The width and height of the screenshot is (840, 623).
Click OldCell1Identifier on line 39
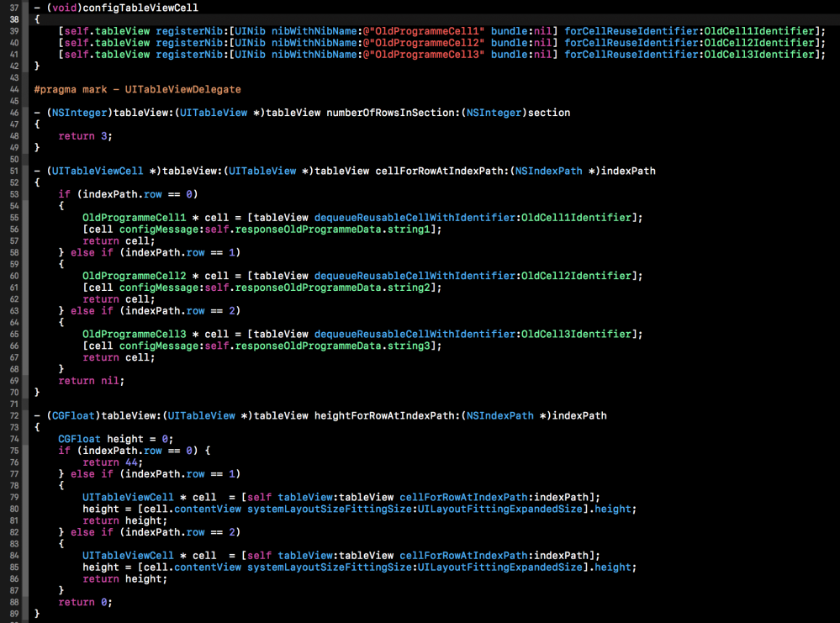[759, 31]
